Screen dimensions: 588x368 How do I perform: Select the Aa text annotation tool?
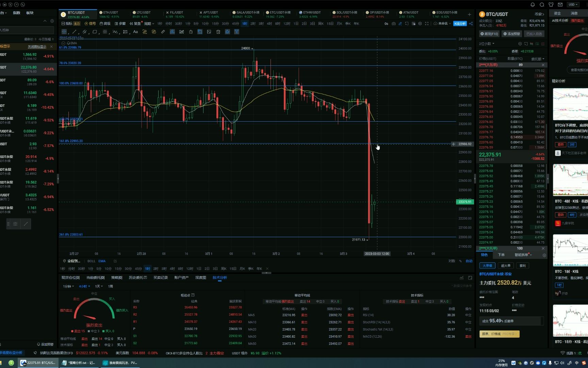pyautogui.click(x=135, y=32)
